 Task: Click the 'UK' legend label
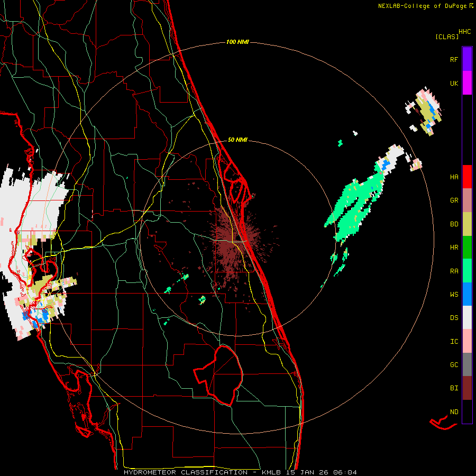tap(454, 83)
